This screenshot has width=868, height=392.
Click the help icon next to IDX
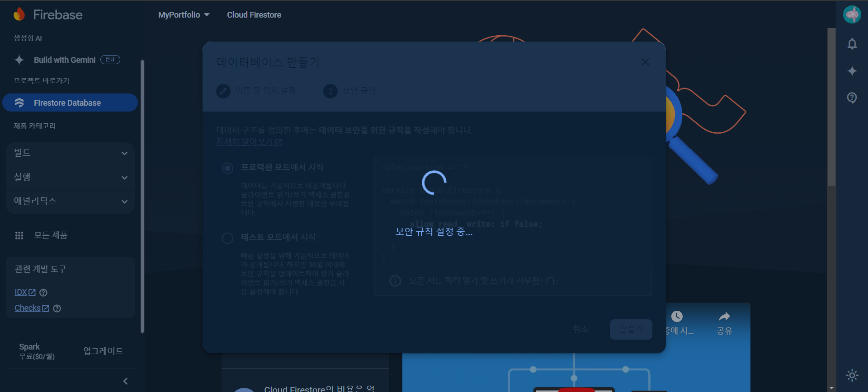click(x=43, y=293)
